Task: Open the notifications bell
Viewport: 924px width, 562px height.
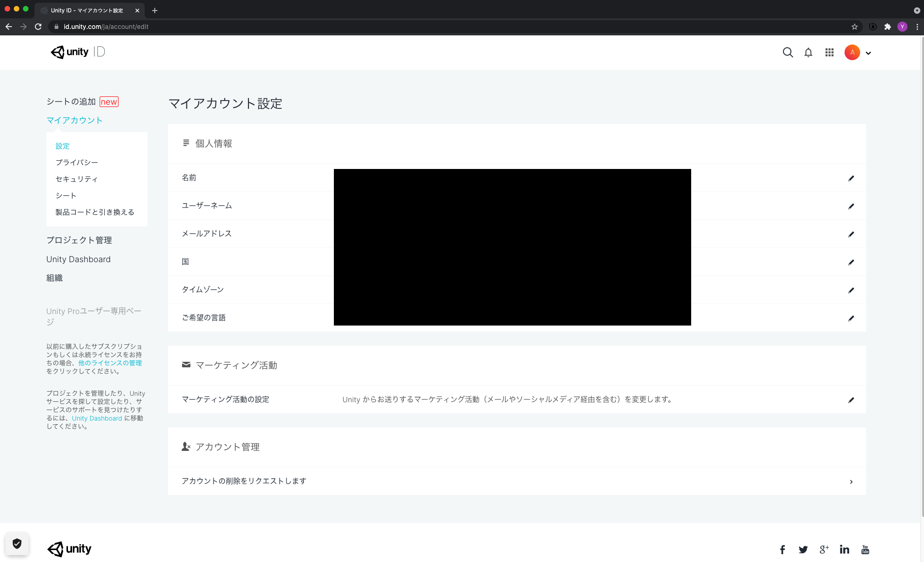Action: click(x=808, y=52)
